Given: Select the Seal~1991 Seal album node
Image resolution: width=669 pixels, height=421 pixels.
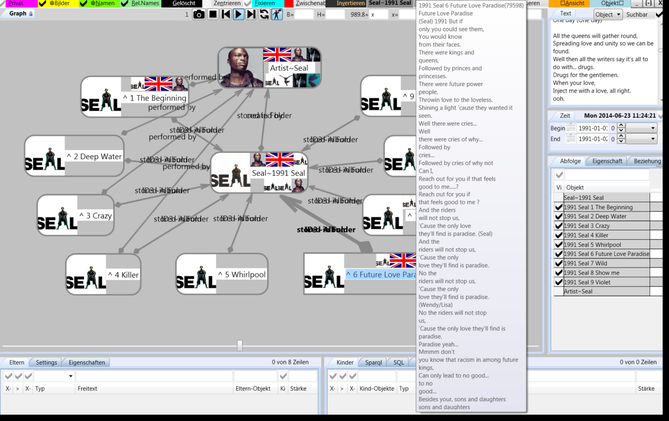Looking at the screenshot, I should 259,173.
